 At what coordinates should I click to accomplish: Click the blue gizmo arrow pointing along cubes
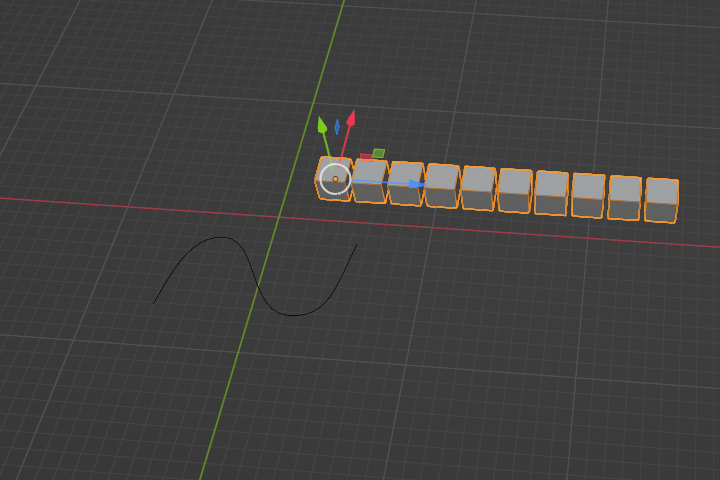click(416, 184)
